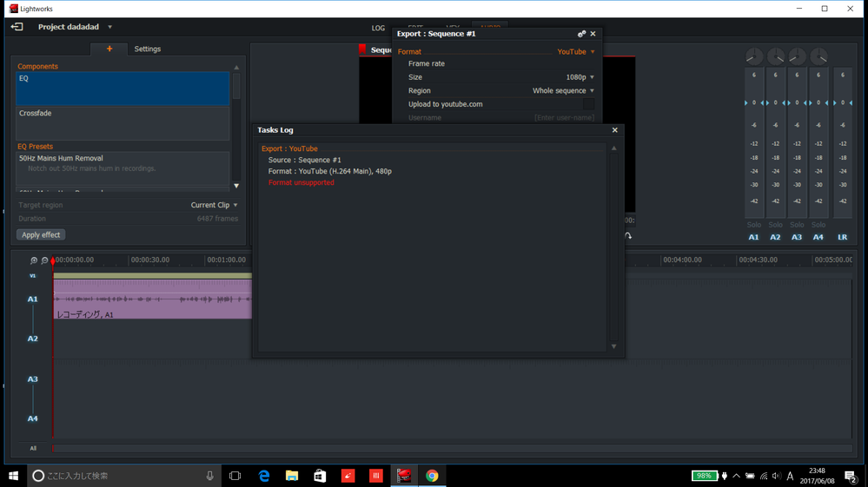The height and width of the screenshot is (487, 868).
Task: Click the A1 level fader at 0
Action: pos(754,102)
